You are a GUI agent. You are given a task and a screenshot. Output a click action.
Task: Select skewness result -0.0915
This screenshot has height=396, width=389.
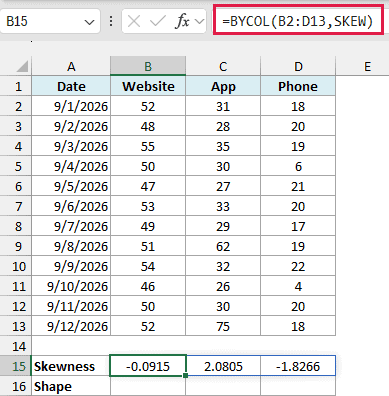148,366
